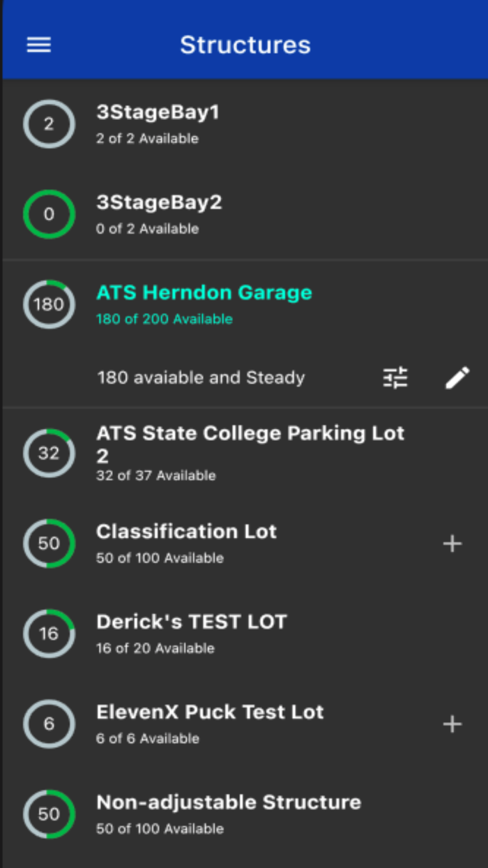Open the hamburger navigation menu
Image resolution: width=488 pixels, height=868 pixels.
point(38,45)
